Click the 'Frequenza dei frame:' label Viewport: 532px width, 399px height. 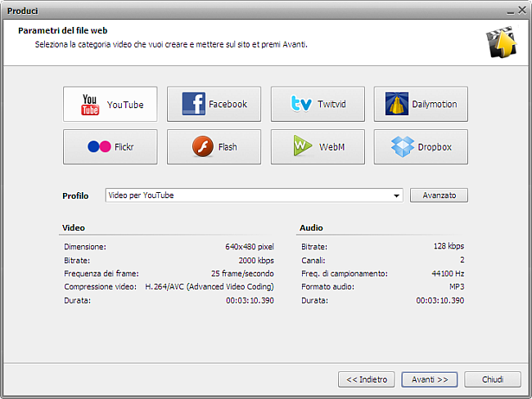(x=101, y=274)
